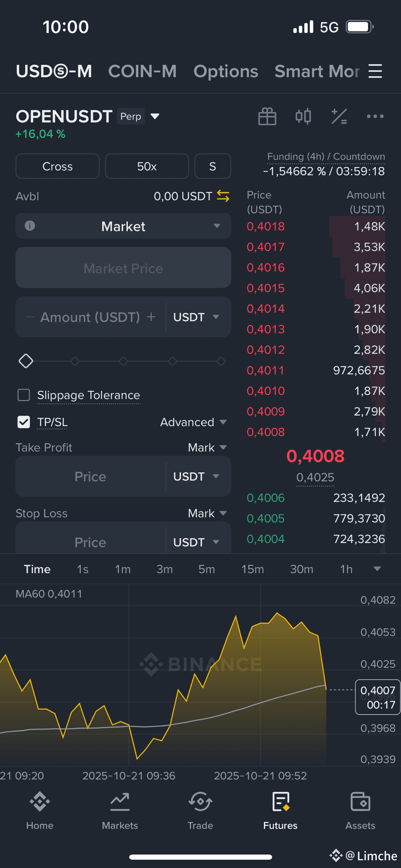
Task: Enable the Slippage Tolerance checkbox
Action: (x=24, y=395)
